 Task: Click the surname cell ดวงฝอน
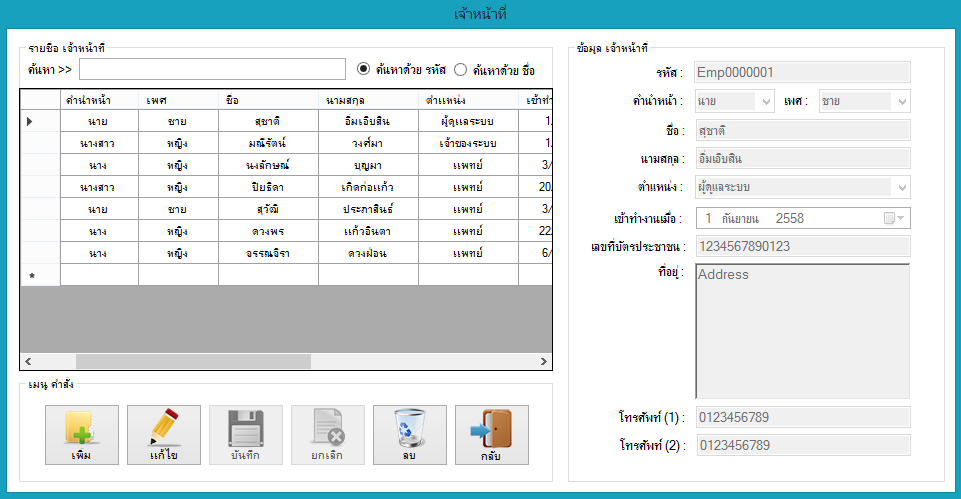tap(368, 253)
